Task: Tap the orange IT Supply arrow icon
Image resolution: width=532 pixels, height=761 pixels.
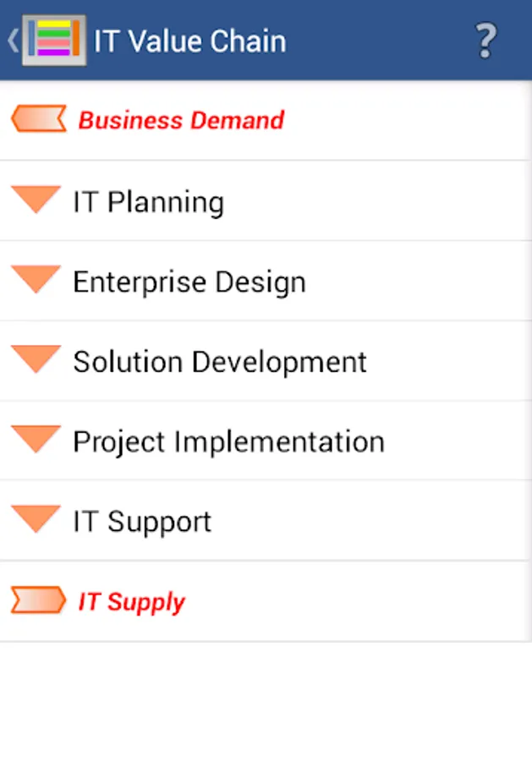Action: tap(38, 600)
